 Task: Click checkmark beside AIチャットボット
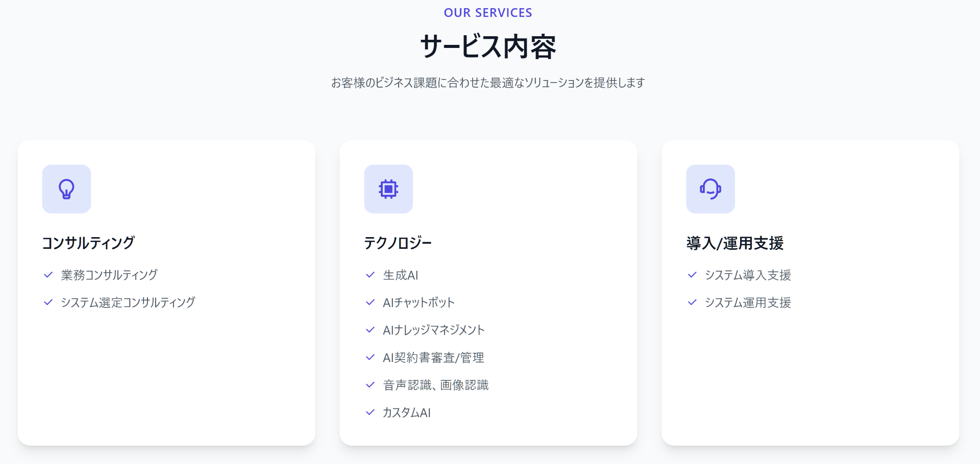[x=371, y=302]
